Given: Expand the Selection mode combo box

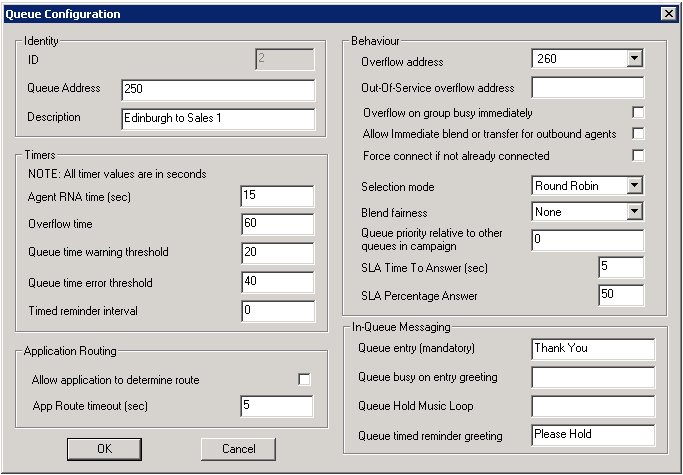Looking at the screenshot, I should click(x=634, y=186).
